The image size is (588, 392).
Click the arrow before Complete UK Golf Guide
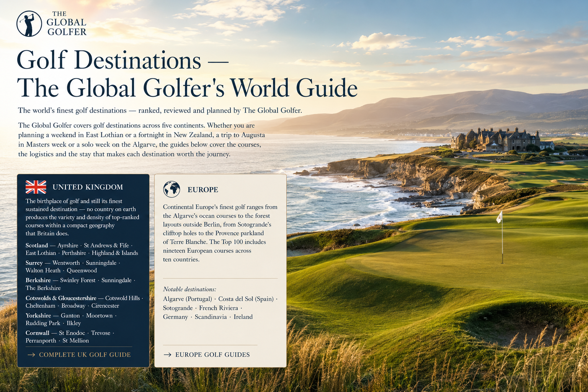click(x=31, y=355)
